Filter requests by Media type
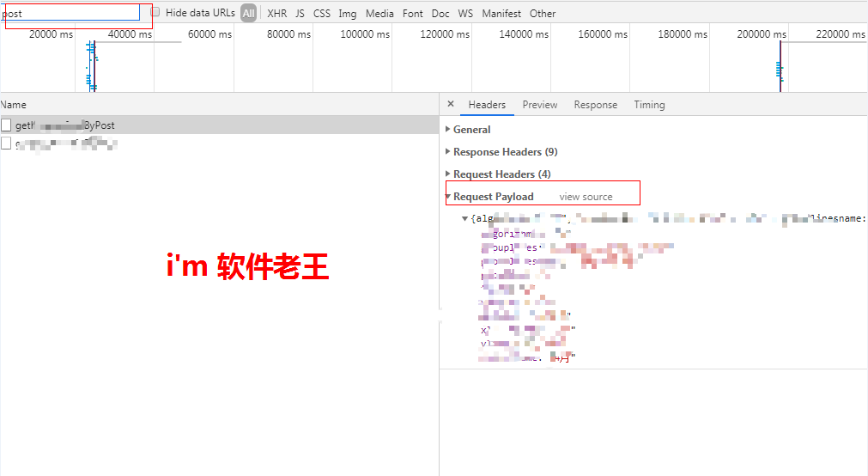Image resolution: width=868 pixels, height=476 pixels. point(379,13)
